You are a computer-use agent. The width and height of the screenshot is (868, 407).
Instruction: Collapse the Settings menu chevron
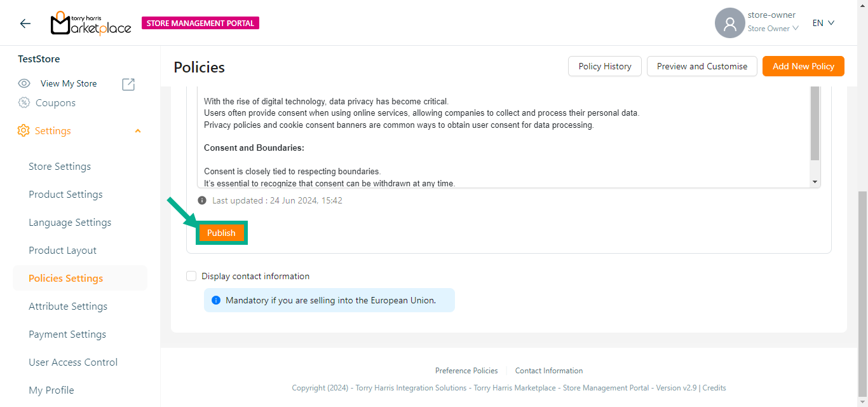tap(138, 131)
